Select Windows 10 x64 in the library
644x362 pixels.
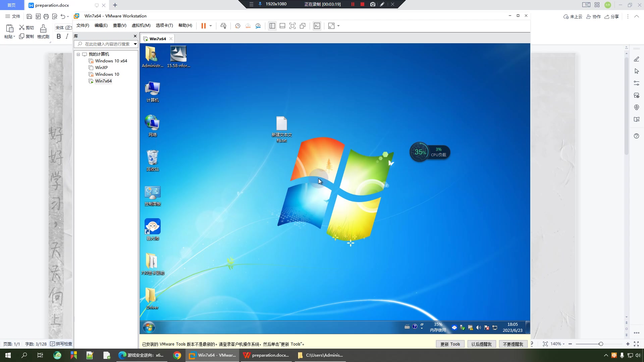[x=111, y=61]
